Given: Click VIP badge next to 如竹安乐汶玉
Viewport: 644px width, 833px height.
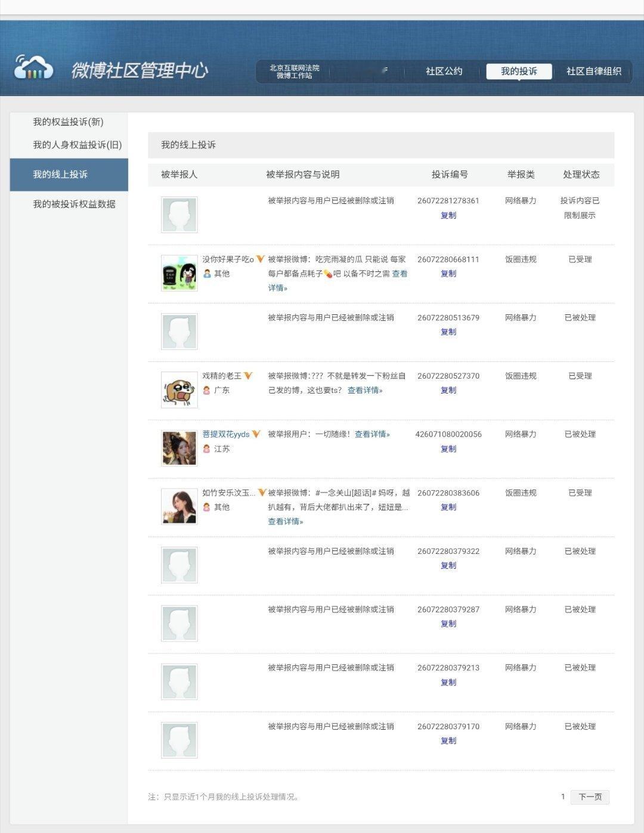Looking at the screenshot, I should pyautogui.click(x=262, y=493).
